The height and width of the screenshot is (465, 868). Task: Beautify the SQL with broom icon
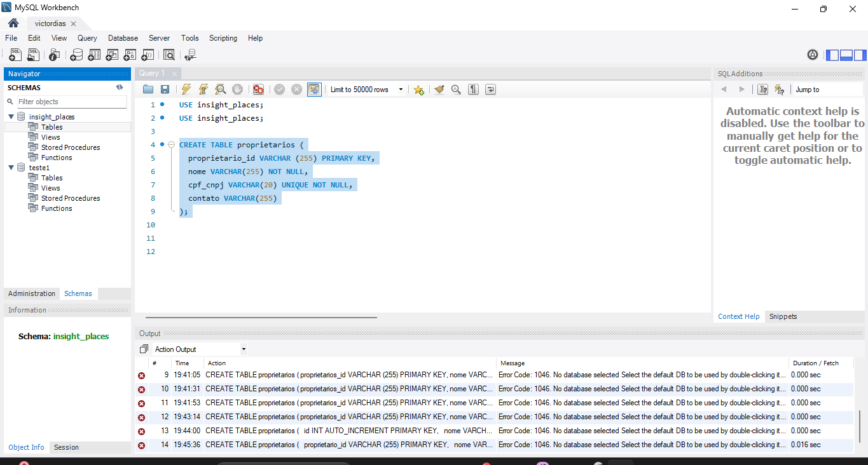[x=439, y=90]
